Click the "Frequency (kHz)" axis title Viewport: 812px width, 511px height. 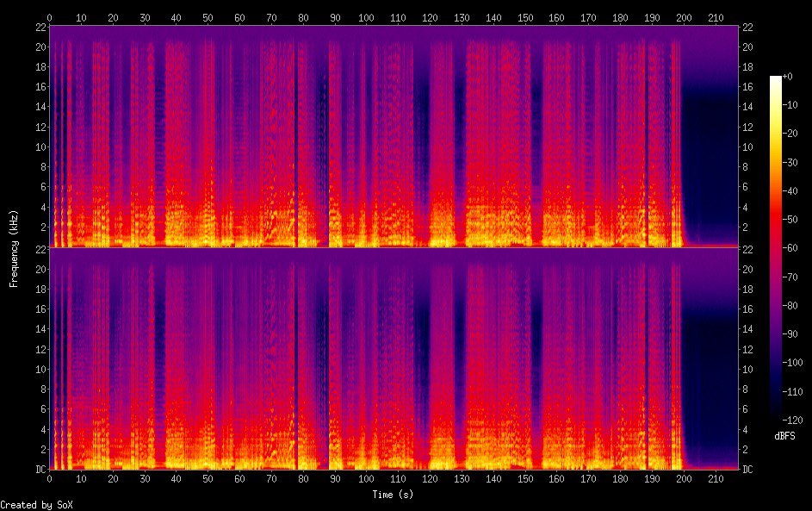pyautogui.click(x=14, y=248)
